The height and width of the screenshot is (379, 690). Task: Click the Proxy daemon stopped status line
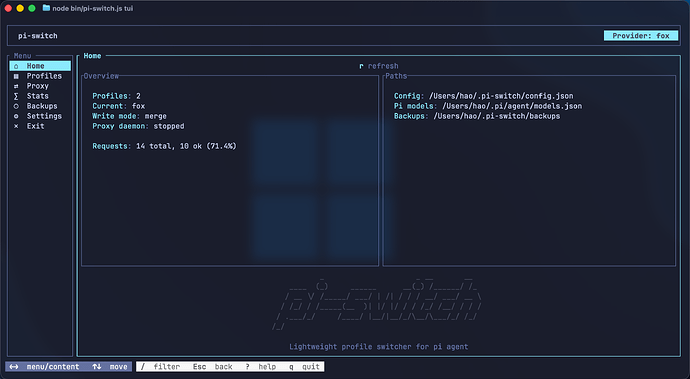tap(138, 126)
